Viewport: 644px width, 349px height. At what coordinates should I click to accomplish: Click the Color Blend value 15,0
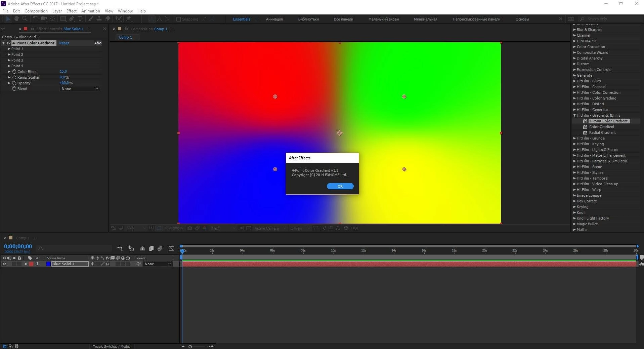[x=63, y=72]
